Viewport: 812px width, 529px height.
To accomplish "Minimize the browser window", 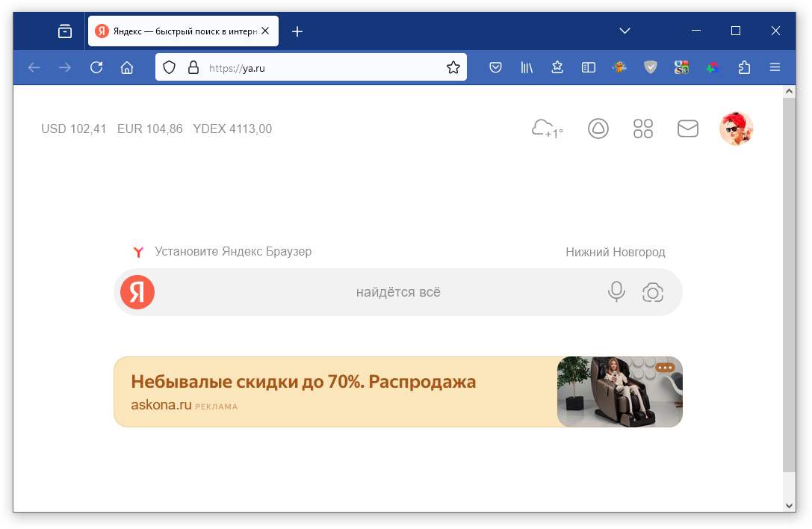I will click(x=696, y=31).
